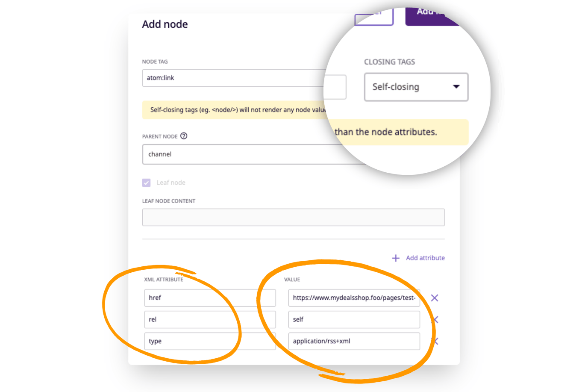Screen dimensions: 588x392
Task: Click the Add attribute link text
Action: pos(425,258)
